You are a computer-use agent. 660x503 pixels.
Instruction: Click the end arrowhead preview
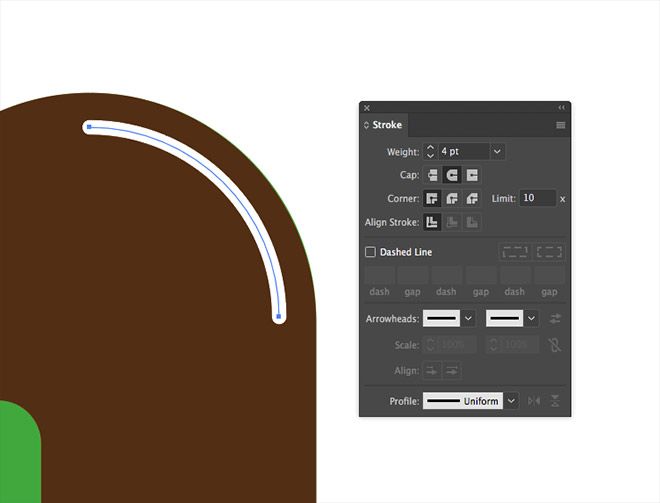[x=504, y=319]
